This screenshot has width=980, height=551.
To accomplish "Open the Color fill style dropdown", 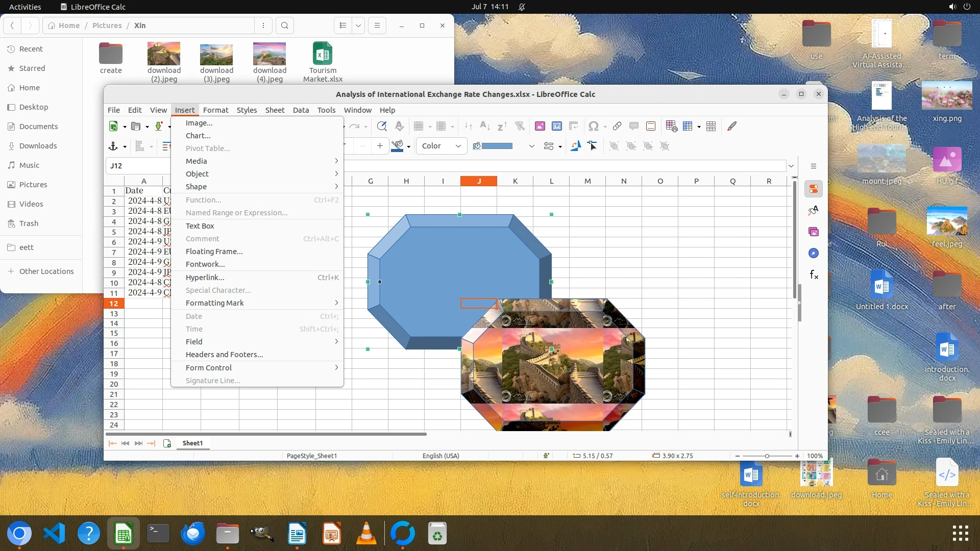I will pyautogui.click(x=442, y=146).
